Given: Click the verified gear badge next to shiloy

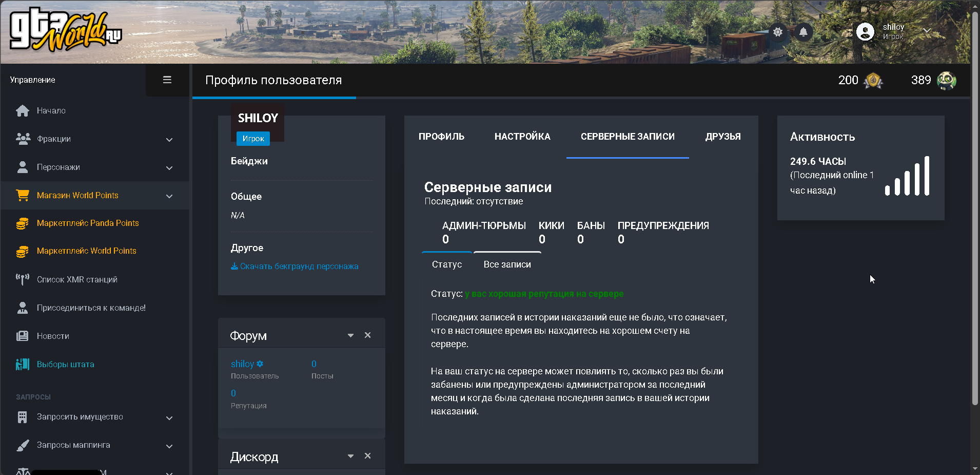Looking at the screenshot, I should pyautogui.click(x=260, y=364).
